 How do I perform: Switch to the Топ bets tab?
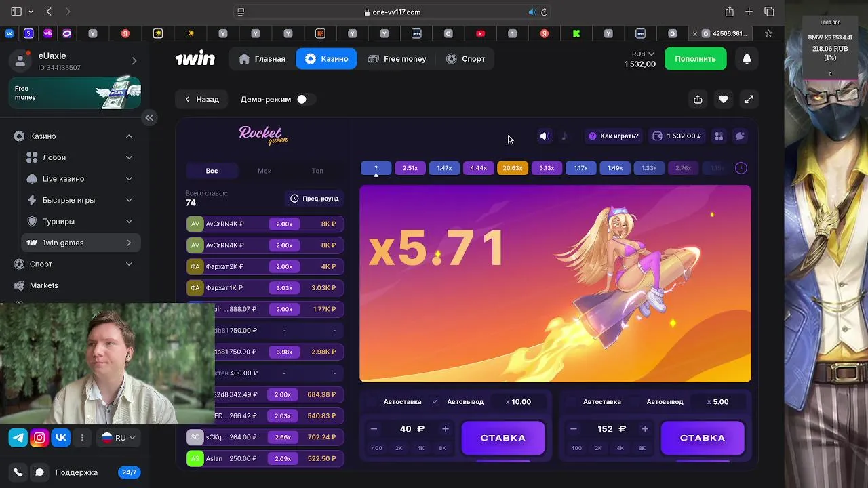click(317, 171)
